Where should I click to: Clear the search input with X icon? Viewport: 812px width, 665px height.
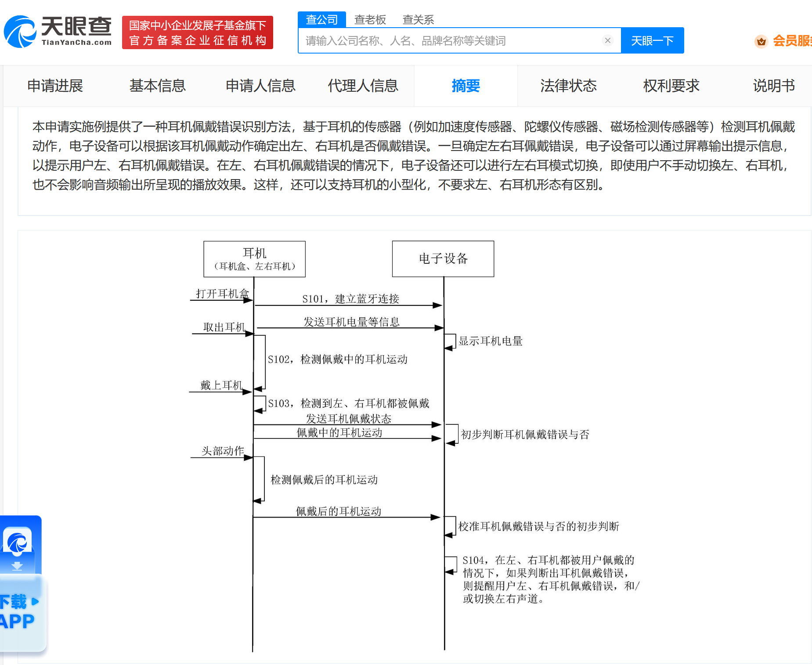click(608, 40)
